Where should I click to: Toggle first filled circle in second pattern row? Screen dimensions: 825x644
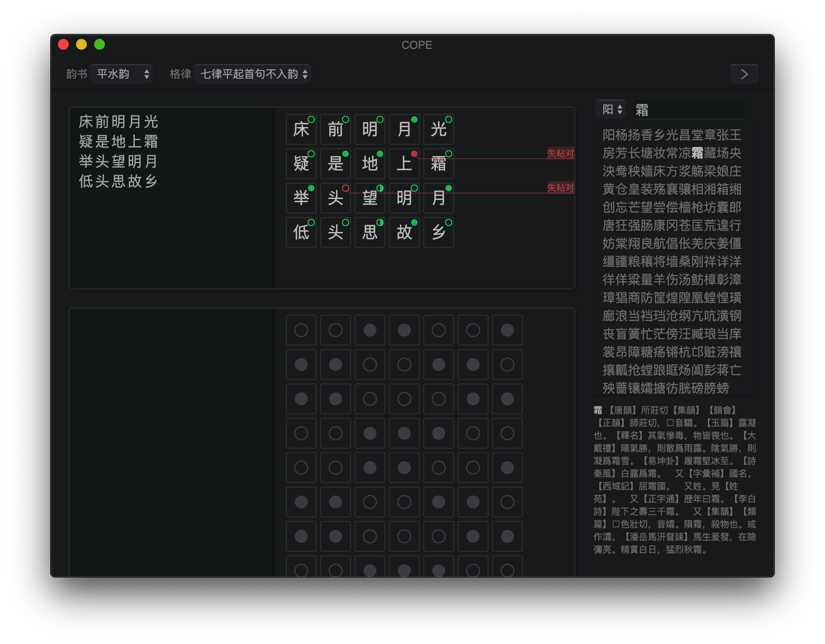(x=301, y=365)
